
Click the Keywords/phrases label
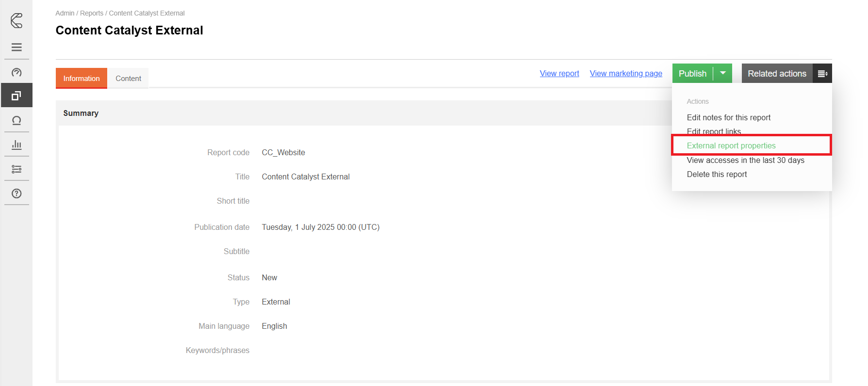click(x=217, y=350)
